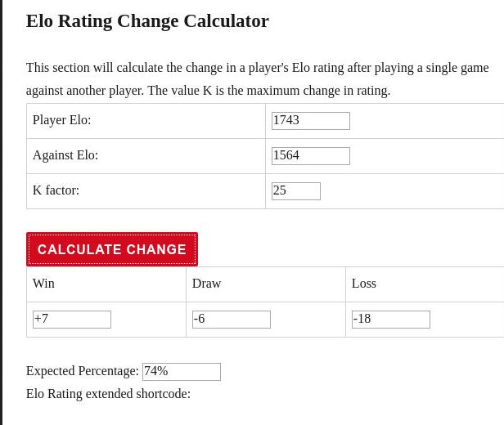Focus the Against Elo input box

[310, 156]
